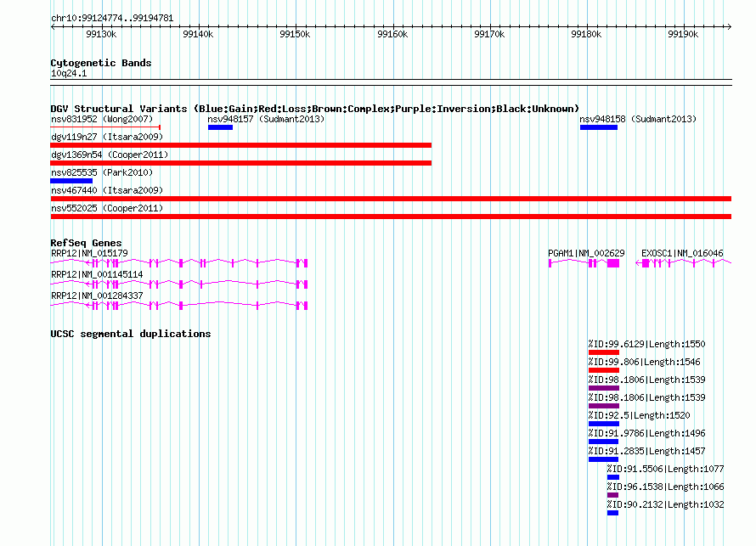The image size is (756, 546).
Task: Click the 99160k ruler tick label
Action: click(x=392, y=34)
